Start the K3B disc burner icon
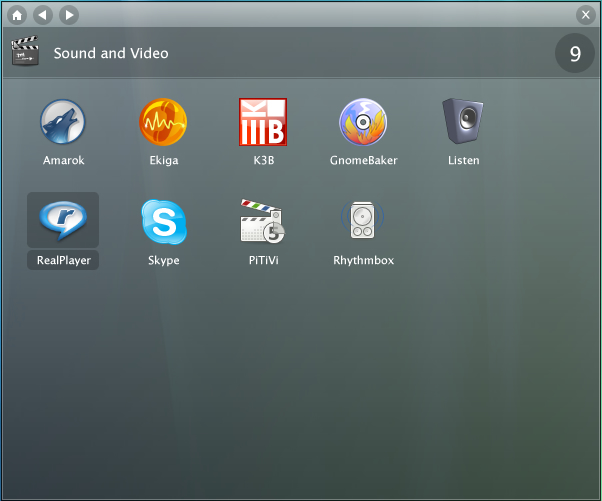602x501 pixels. pyautogui.click(x=263, y=122)
